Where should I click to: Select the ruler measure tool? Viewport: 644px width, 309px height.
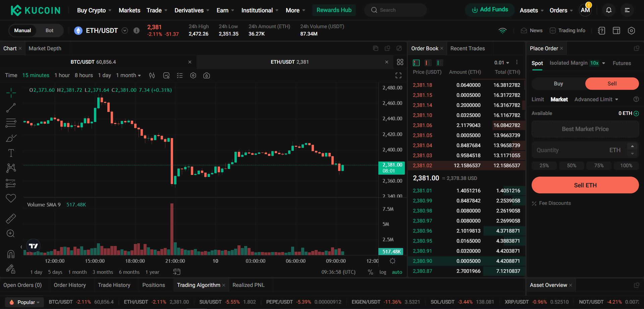pos(11,219)
